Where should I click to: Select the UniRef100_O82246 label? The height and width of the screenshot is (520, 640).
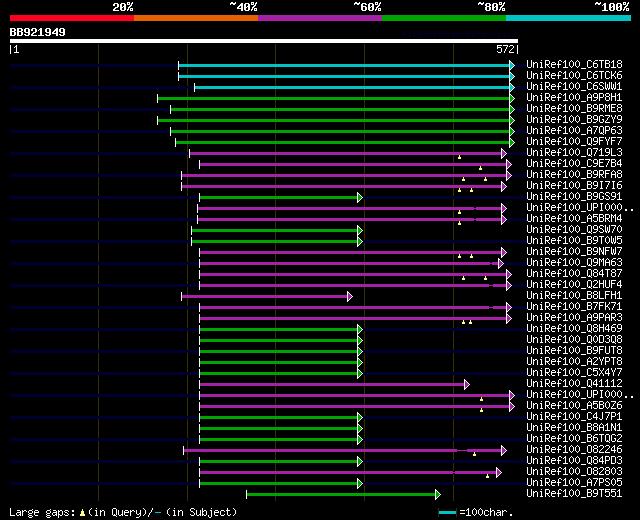574,450
